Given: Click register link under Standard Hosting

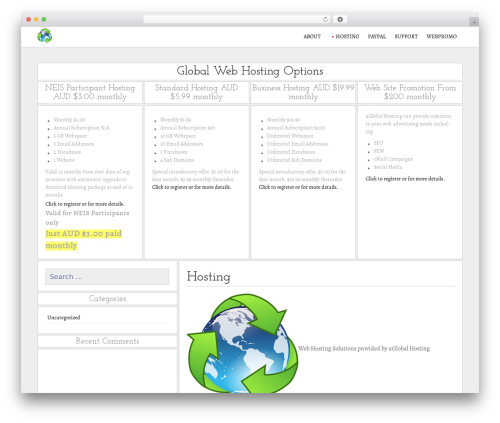Looking at the screenshot, I should [191, 187].
